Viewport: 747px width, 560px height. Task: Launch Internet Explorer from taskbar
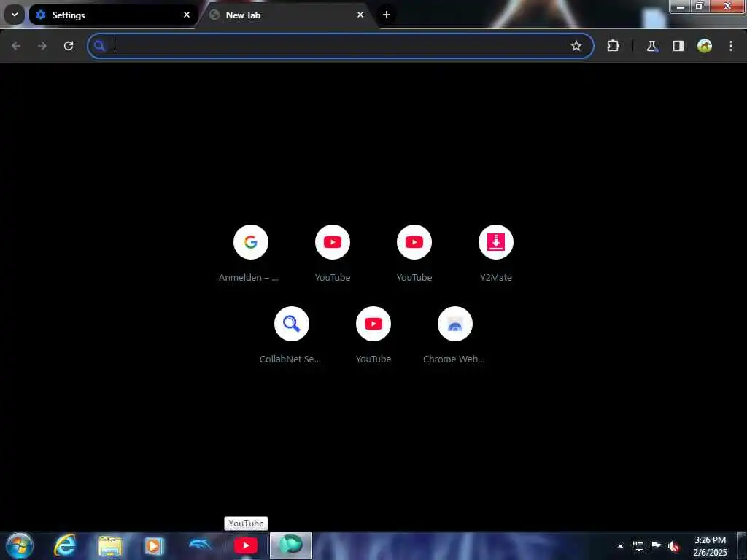point(65,545)
